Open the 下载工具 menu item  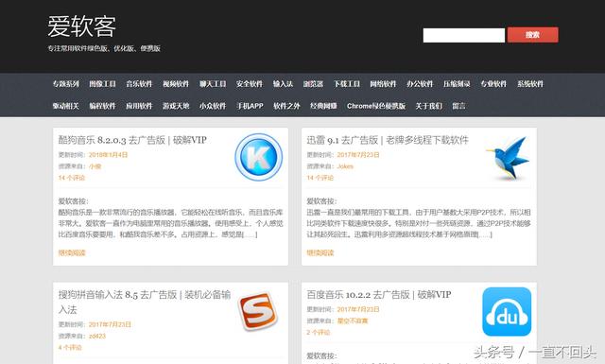click(347, 84)
